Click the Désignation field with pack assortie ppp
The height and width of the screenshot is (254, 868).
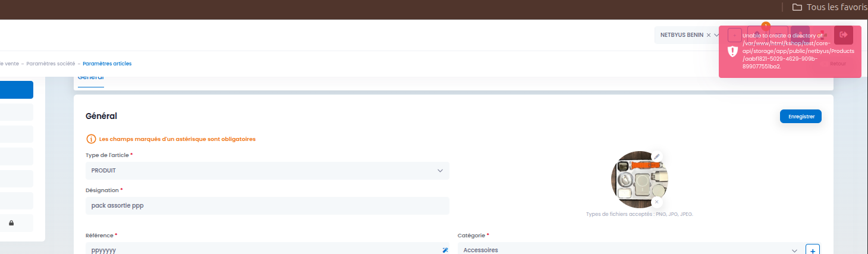click(268, 206)
